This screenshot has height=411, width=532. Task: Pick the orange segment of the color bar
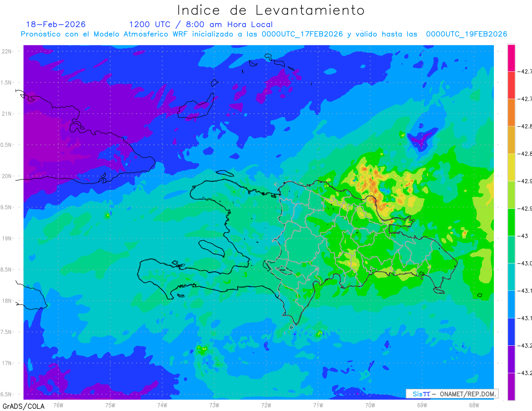coord(511,113)
